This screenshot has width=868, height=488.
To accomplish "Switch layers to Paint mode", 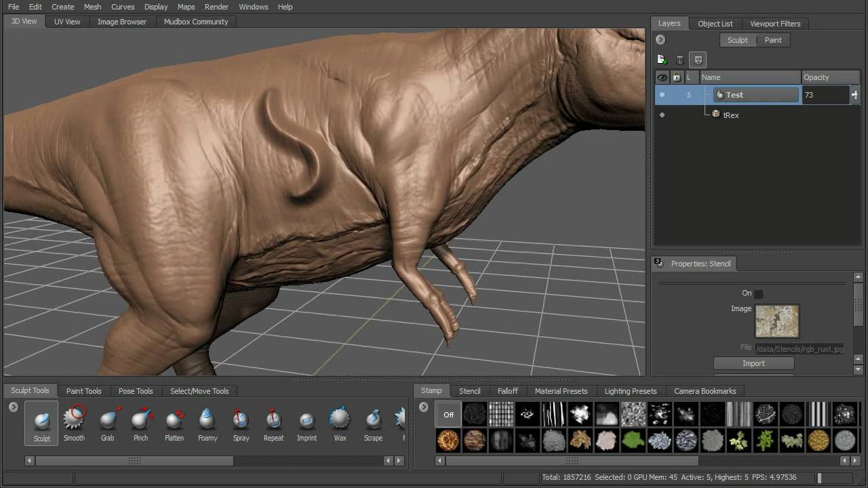I will [773, 40].
